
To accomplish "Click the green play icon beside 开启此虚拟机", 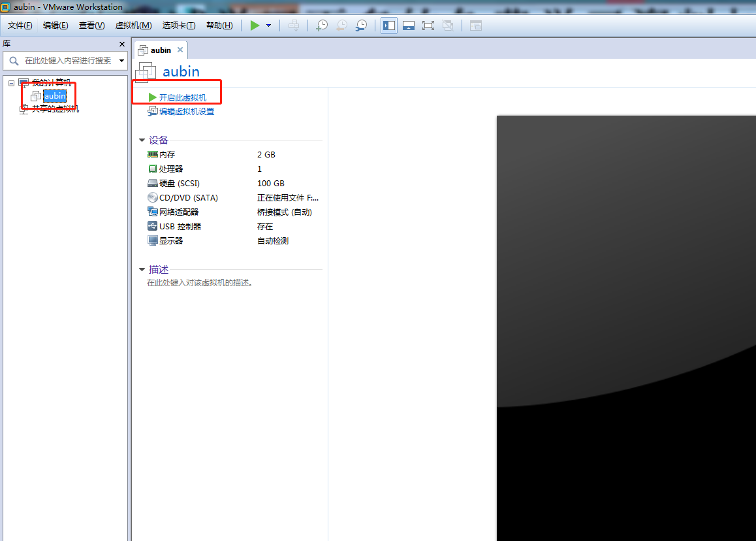I will pyautogui.click(x=152, y=97).
